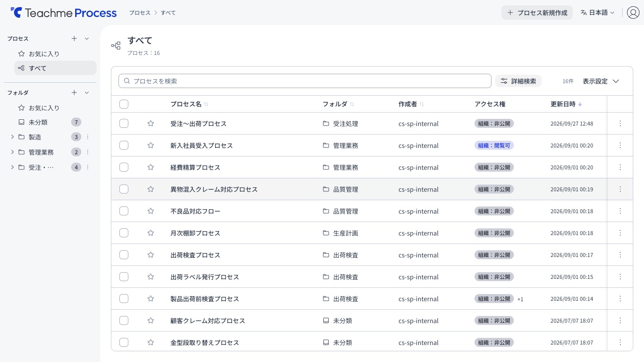Collapse the フォルダ sidebar section chevron

87,93
